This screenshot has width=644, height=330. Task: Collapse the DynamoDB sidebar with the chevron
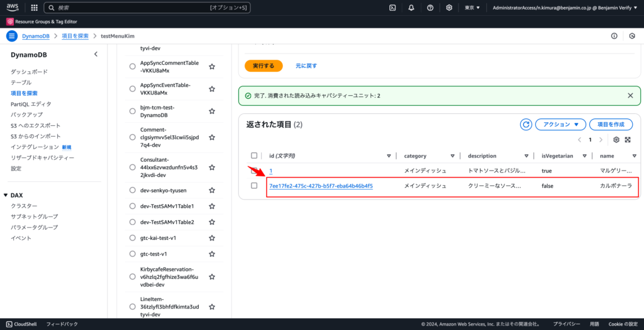pyautogui.click(x=96, y=54)
